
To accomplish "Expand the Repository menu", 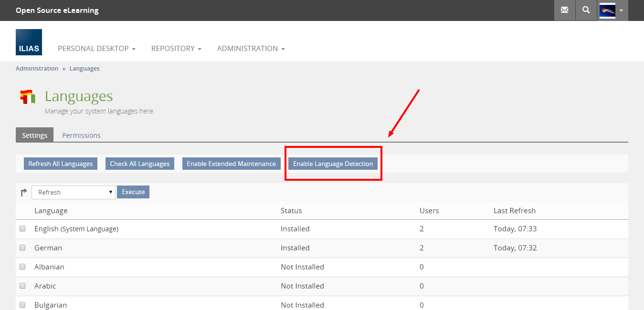I will pyautogui.click(x=176, y=49).
